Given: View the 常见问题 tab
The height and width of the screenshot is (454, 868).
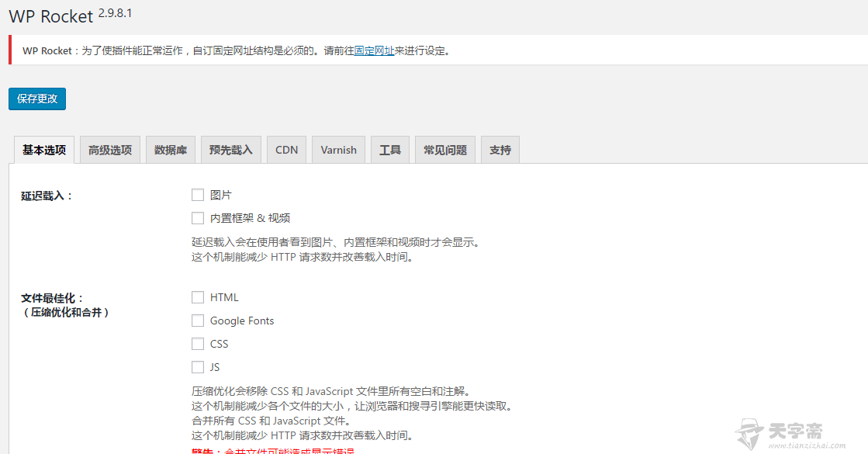Looking at the screenshot, I should click(x=445, y=150).
